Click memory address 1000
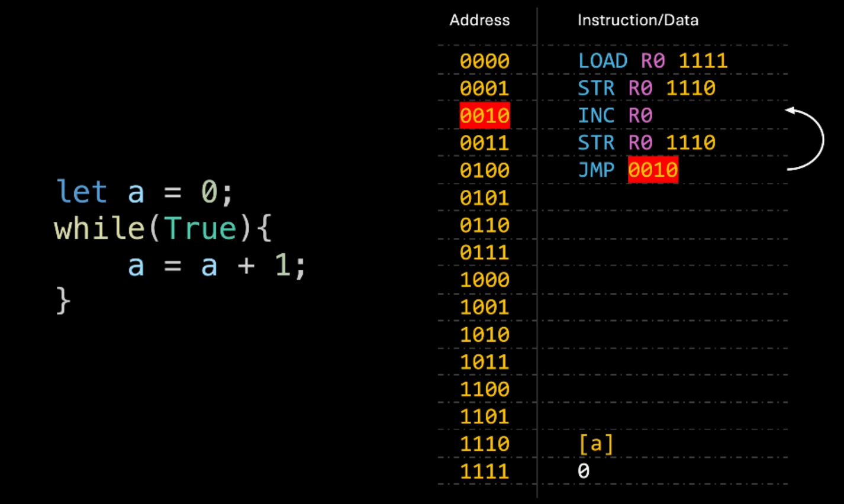The image size is (844, 504). point(484,279)
